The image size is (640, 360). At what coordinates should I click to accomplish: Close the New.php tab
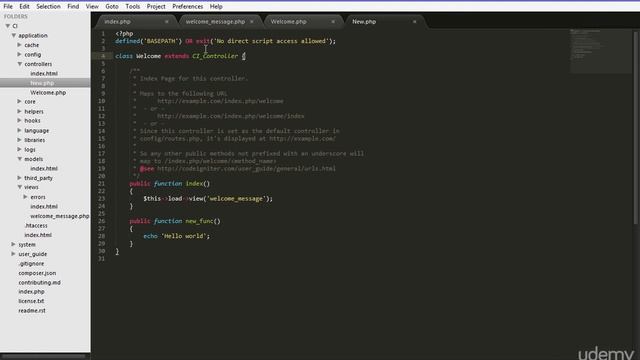coord(414,22)
